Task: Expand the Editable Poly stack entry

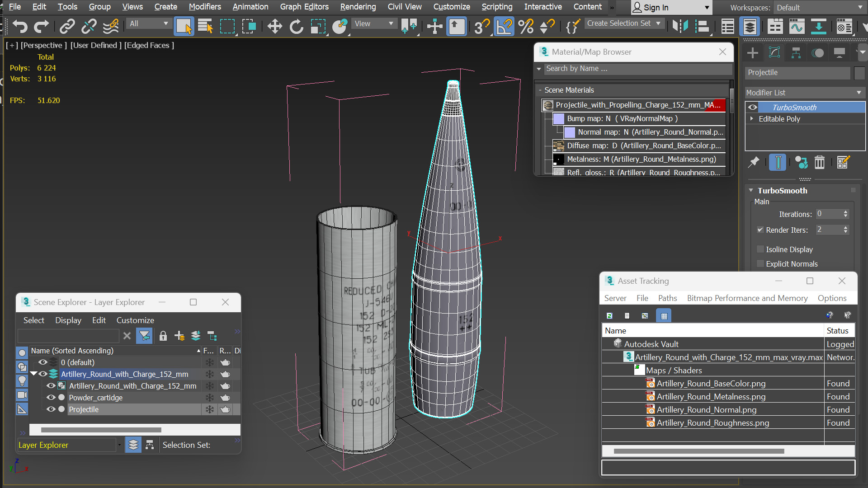Action: (752, 119)
